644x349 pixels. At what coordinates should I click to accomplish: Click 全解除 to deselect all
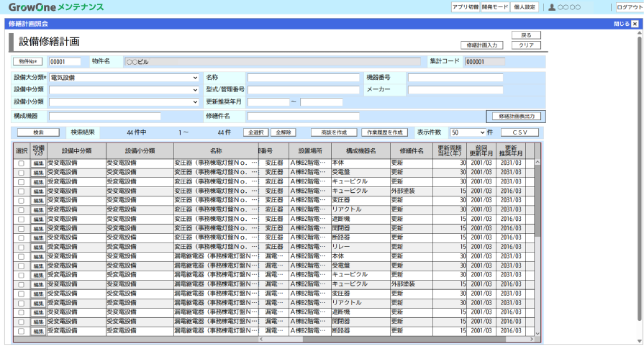[284, 132]
